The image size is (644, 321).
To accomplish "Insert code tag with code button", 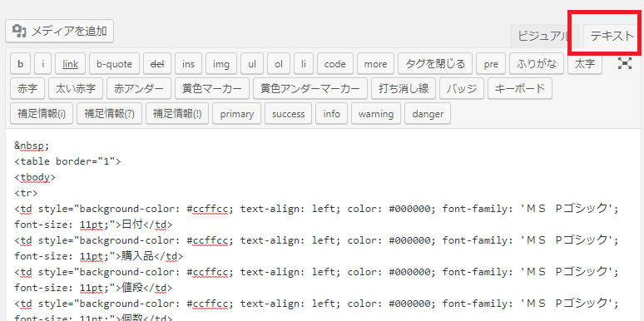I will [335, 64].
